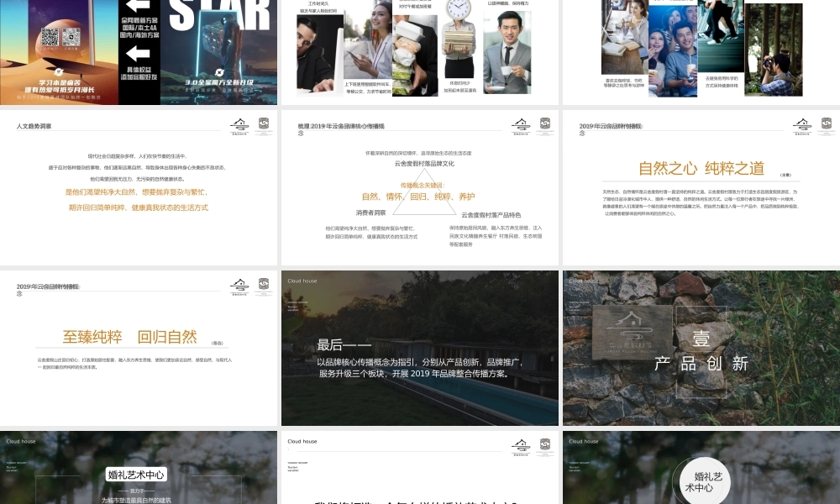This screenshot has height=504, width=840.
Task: Click the 婚礼艺术中心 white label box
Action: tap(136, 475)
